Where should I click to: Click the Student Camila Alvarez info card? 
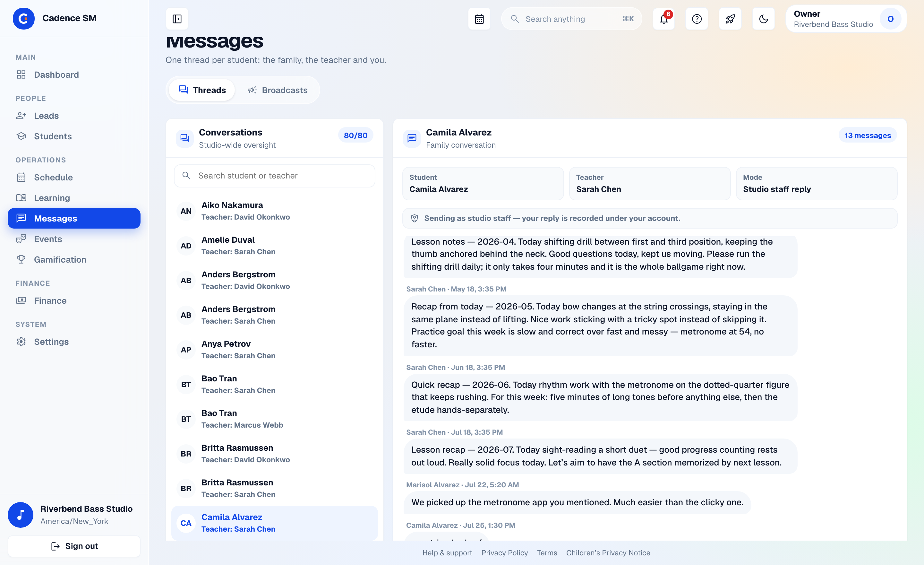(x=483, y=183)
